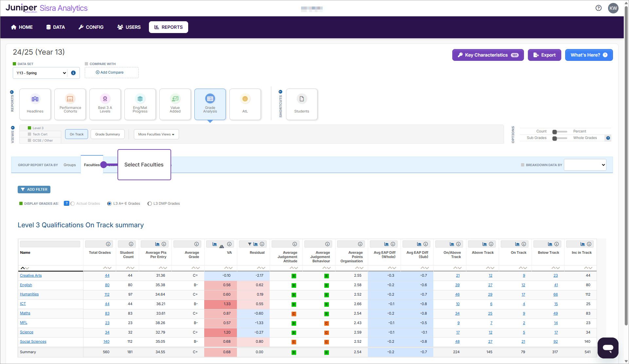Expand More Faculties Views menu

point(156,134)
